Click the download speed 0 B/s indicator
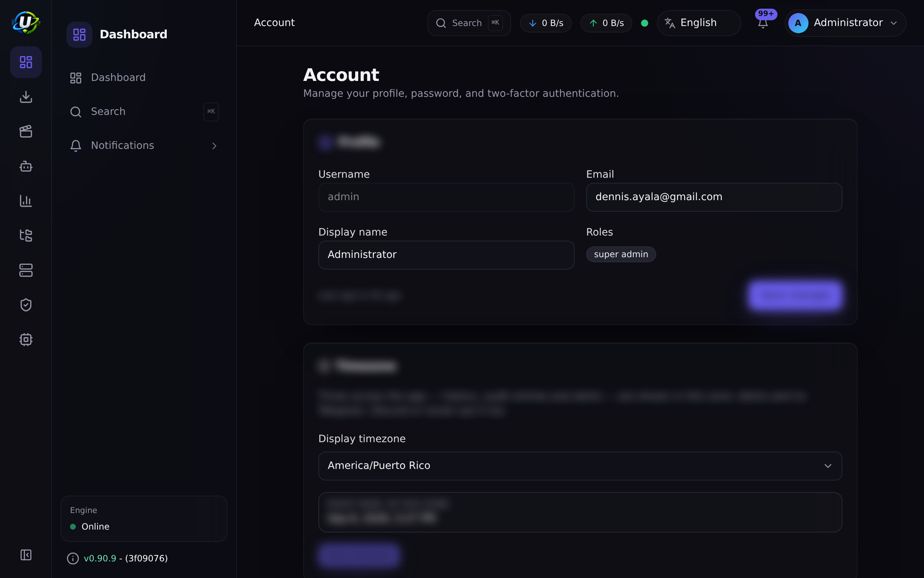 [546, 23]
